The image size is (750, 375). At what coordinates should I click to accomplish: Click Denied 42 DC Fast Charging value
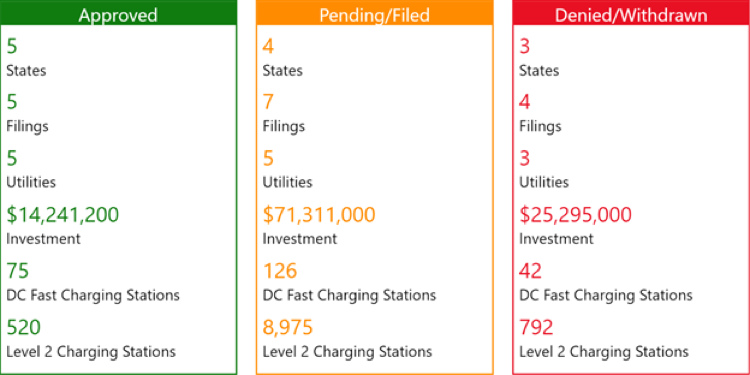531,271
